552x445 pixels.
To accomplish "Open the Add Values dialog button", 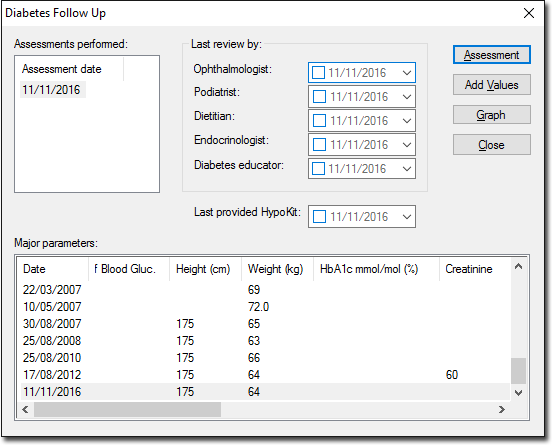I will pos(491,84).
